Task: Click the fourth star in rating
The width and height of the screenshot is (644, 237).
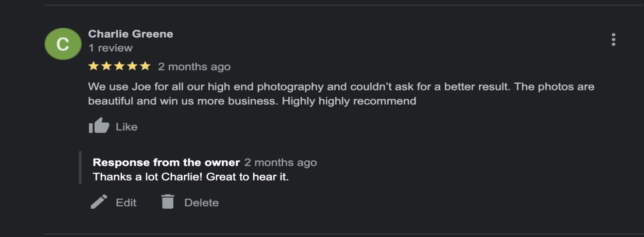Action: pyautogui.click(x=132, y=67)
